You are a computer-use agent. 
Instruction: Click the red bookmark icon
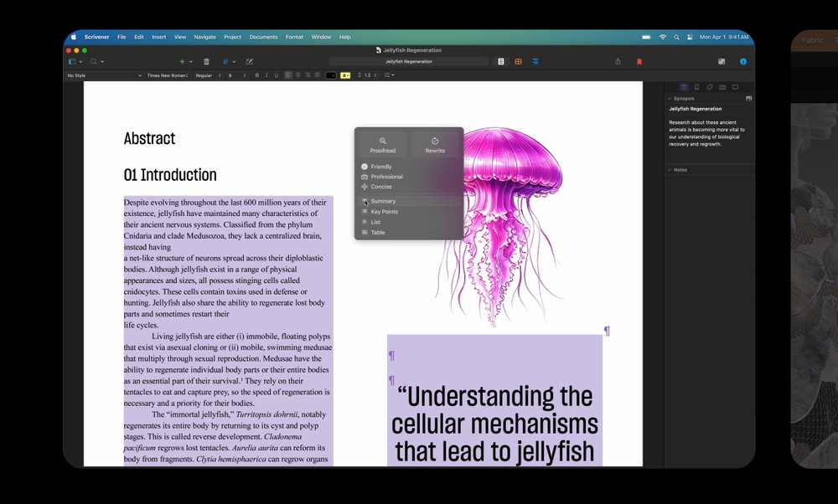[x=639, y=62]
